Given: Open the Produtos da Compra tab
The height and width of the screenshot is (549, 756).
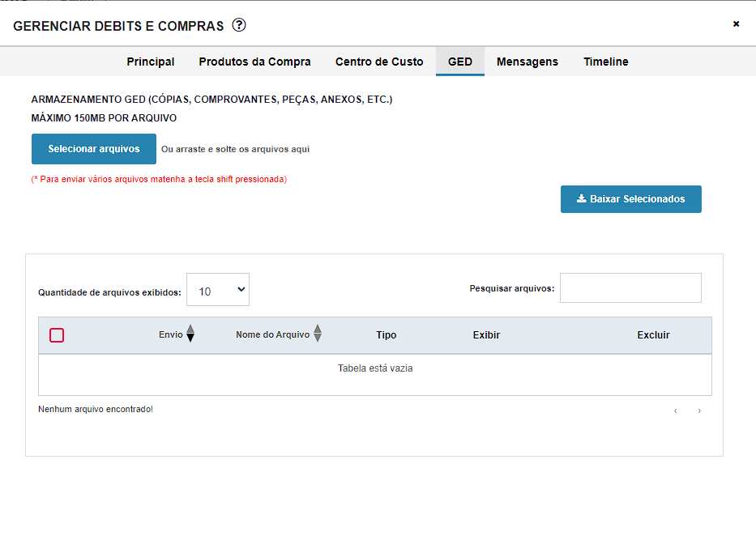Looking at the screenshot, I should point(254,62).
